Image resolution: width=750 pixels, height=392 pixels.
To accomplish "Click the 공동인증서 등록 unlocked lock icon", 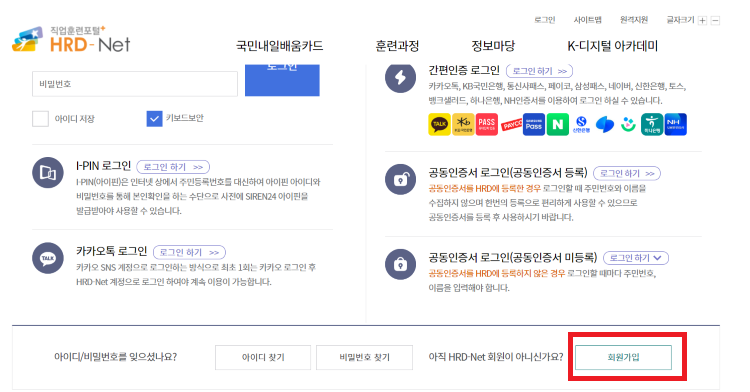I will pyautogui.click(x=400, y=179).
